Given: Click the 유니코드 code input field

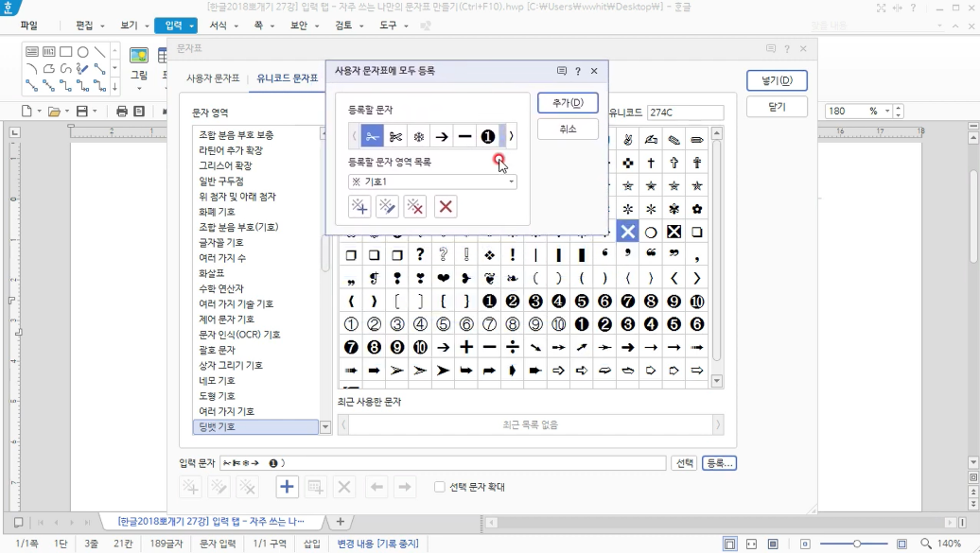Looking at the screenshot, I should [685, 112].
